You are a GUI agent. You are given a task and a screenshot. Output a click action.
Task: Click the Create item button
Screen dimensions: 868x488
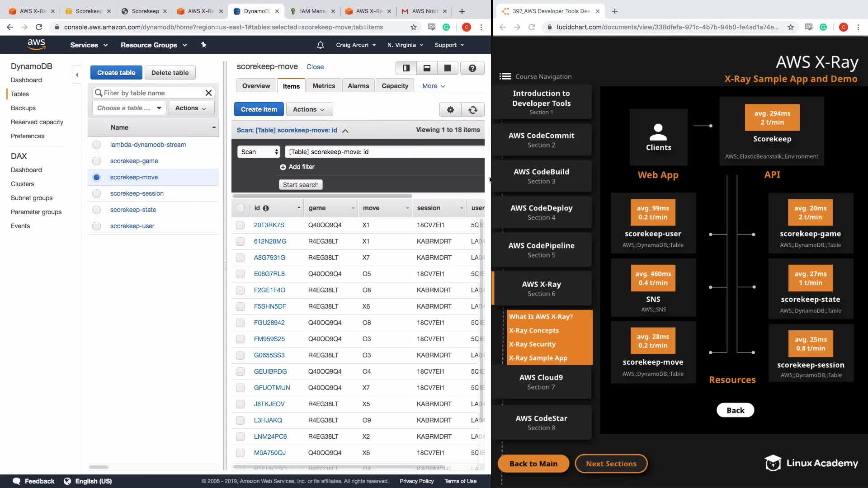click(x=259, y=109)
